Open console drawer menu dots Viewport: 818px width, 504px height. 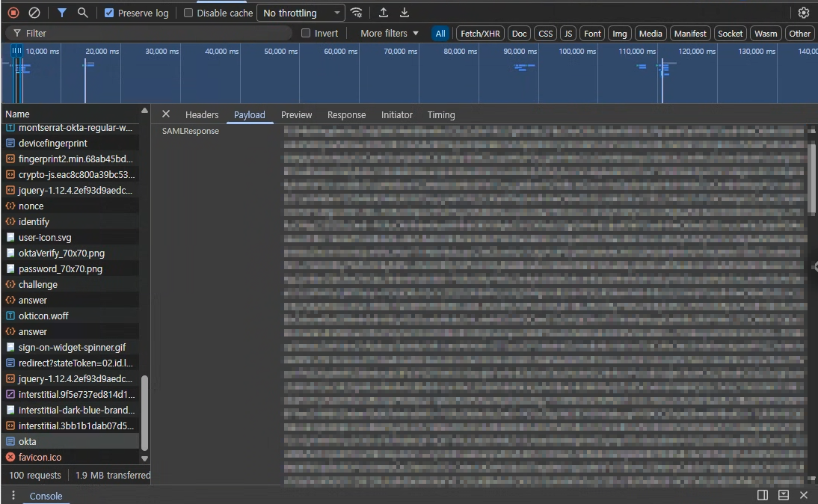(13, 495)
